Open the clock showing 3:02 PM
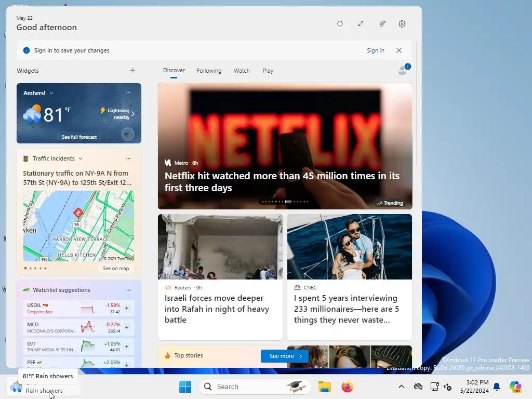The height and width of the screenshot is (399, 532). 474,387
